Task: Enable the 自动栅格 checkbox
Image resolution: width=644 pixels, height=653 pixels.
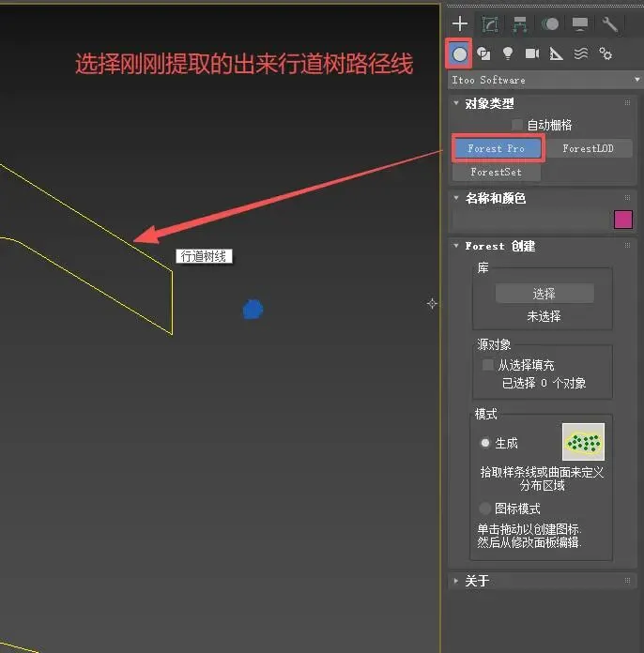Action: tap(517, 125)
